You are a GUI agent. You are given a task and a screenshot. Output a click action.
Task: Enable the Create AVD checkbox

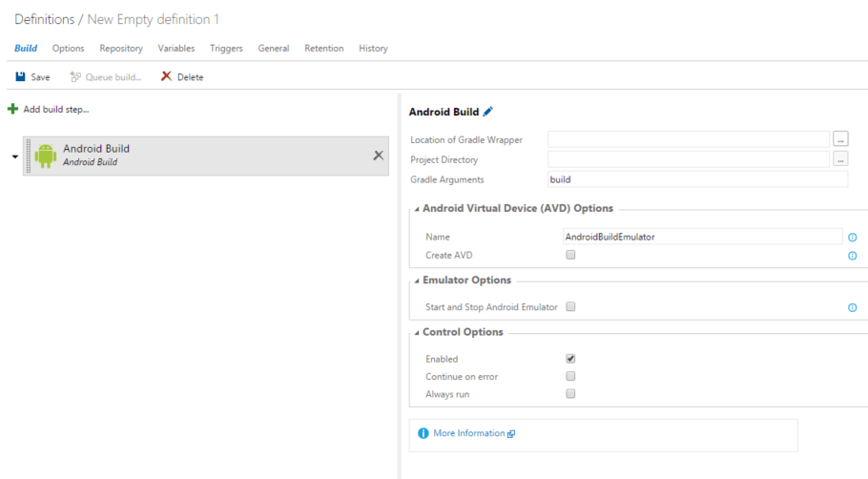point(570,255)
